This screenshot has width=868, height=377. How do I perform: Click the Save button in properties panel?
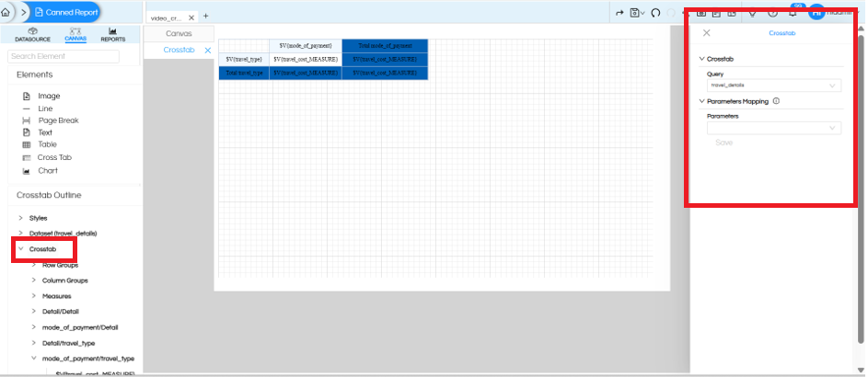tap(724, 143)
